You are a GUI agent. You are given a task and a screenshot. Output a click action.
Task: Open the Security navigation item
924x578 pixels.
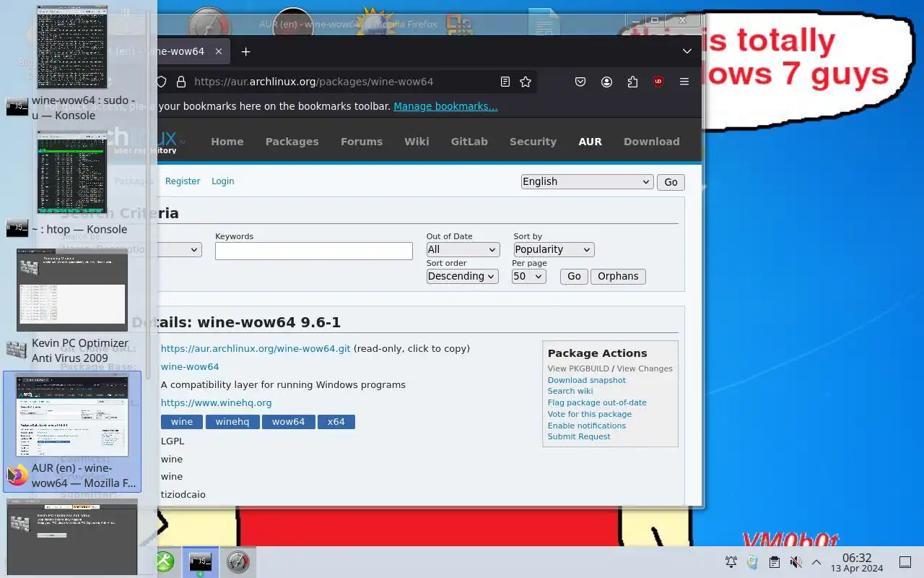(533, 142)
